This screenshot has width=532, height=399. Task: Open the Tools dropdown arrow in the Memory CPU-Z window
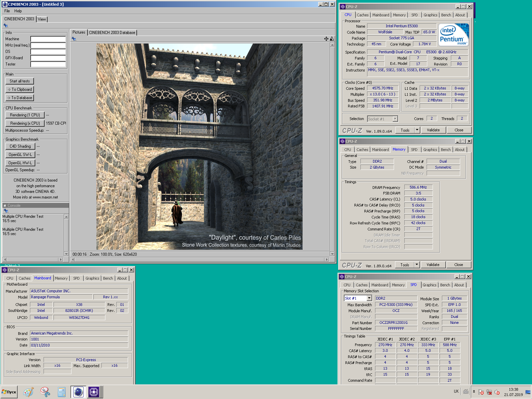[417, 265]
